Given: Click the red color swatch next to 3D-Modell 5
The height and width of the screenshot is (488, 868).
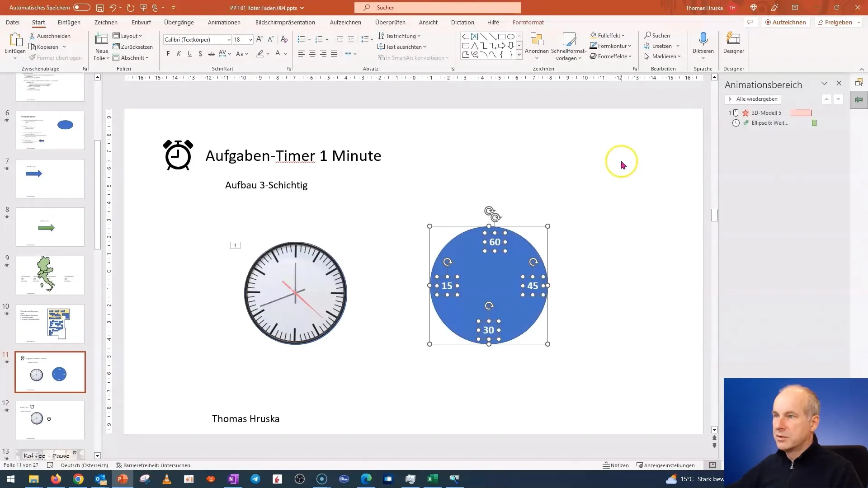Looking at the screenshot, I should pyautogui.click(x=801, y=113).
